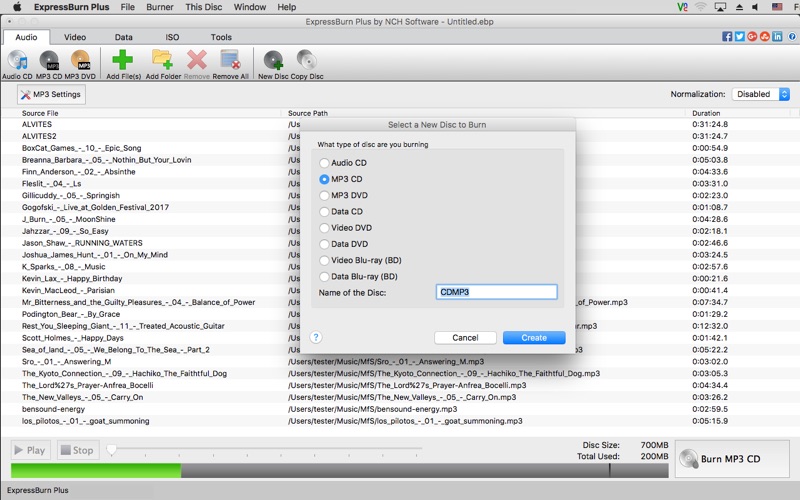Switch to the ISO tab
The width and height of the screenshot is (800, 500).
coord(172,37)
